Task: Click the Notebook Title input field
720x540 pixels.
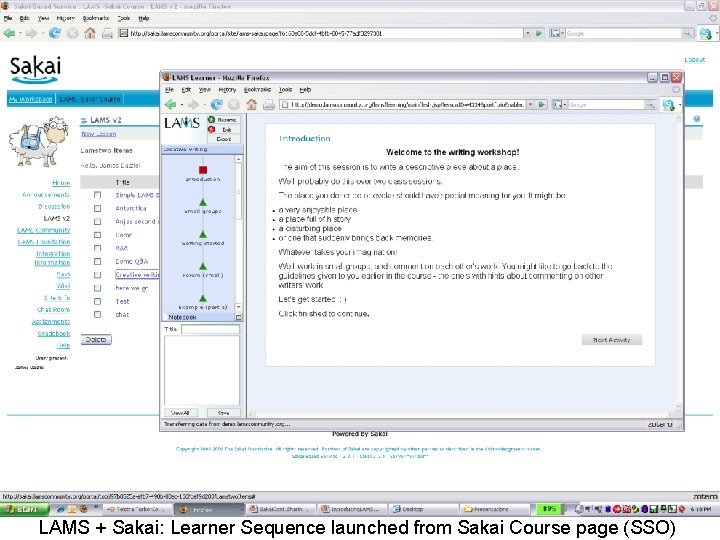Action: [210, 329]
